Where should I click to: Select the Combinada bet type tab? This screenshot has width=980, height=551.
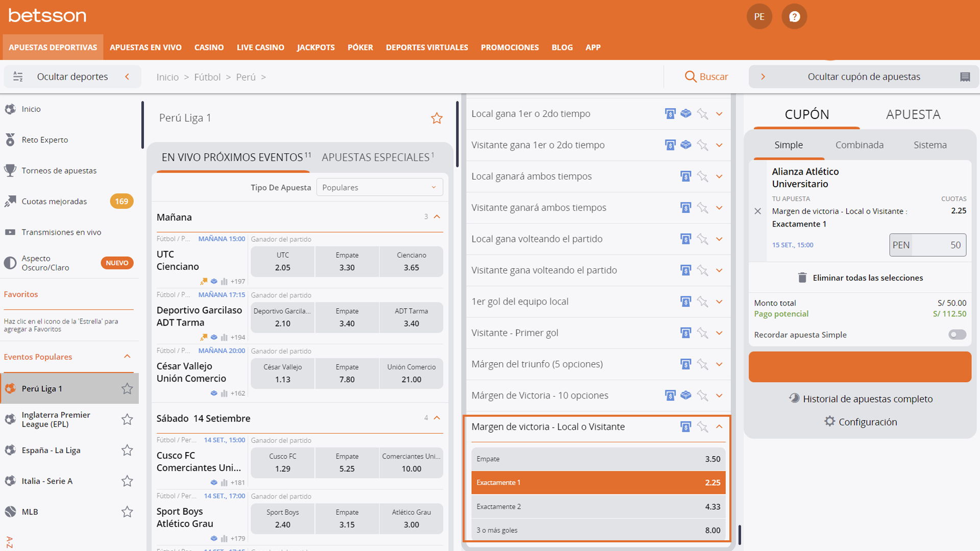[x=859, y=145]
